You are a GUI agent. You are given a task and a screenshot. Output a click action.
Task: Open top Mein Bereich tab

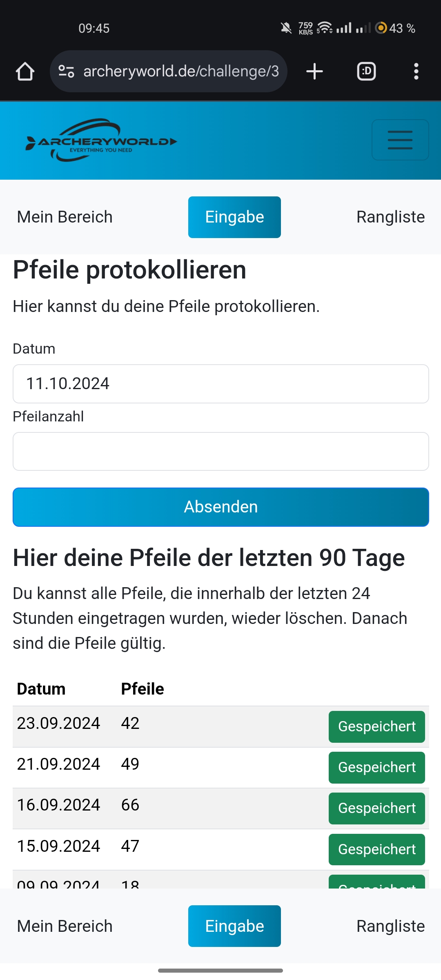[65, 217]
